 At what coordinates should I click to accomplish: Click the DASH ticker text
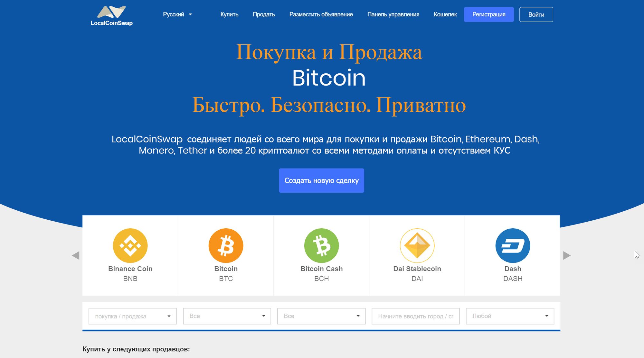coord(513,279)
